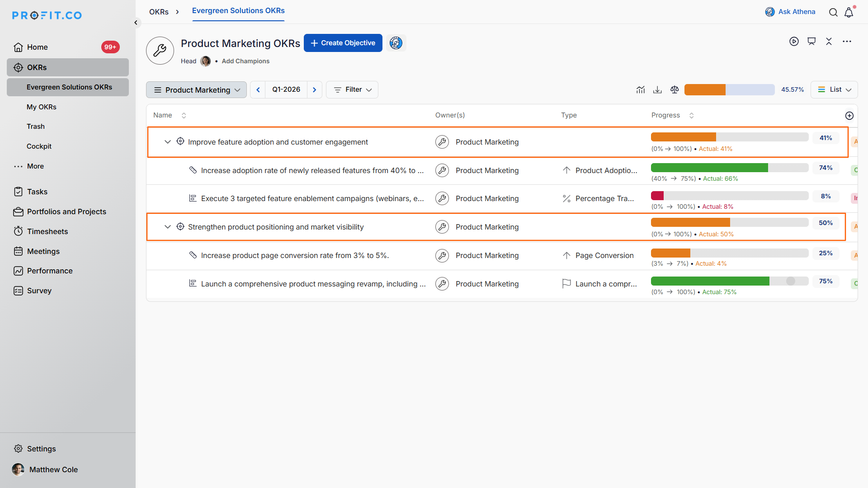The image size is (868, 488).
Task: Open the notifications bell
Action: 849,12
